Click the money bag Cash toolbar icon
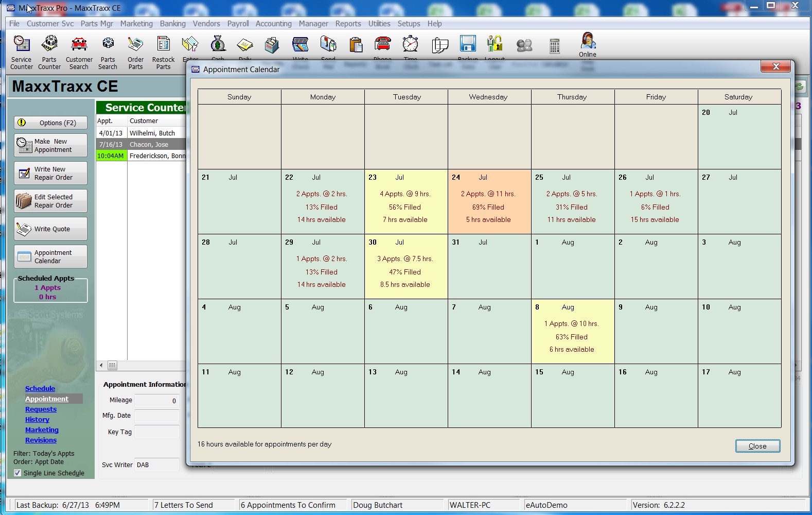 218,45
